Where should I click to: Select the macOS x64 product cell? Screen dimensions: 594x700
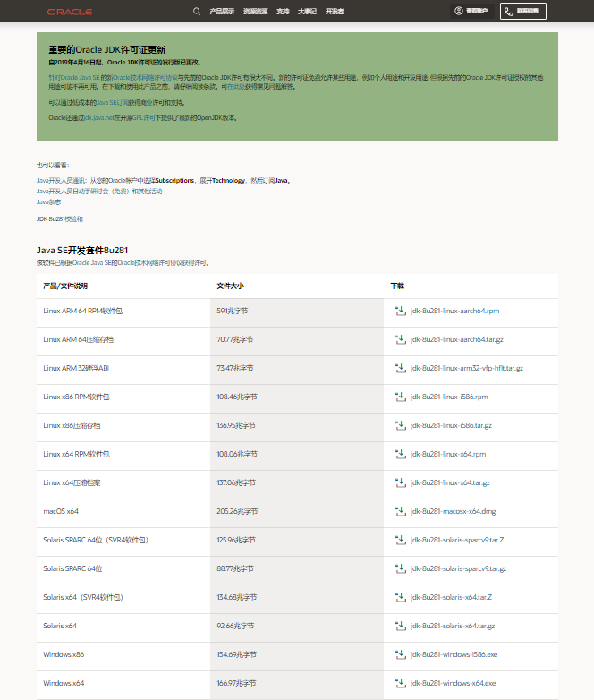pyautogui.click(x=123, y=513)
